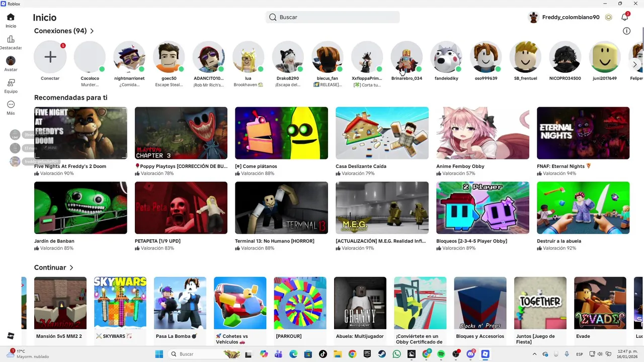
Task: Open M.E.G. Realidad Infinita game card
Action: pos(382,216)
